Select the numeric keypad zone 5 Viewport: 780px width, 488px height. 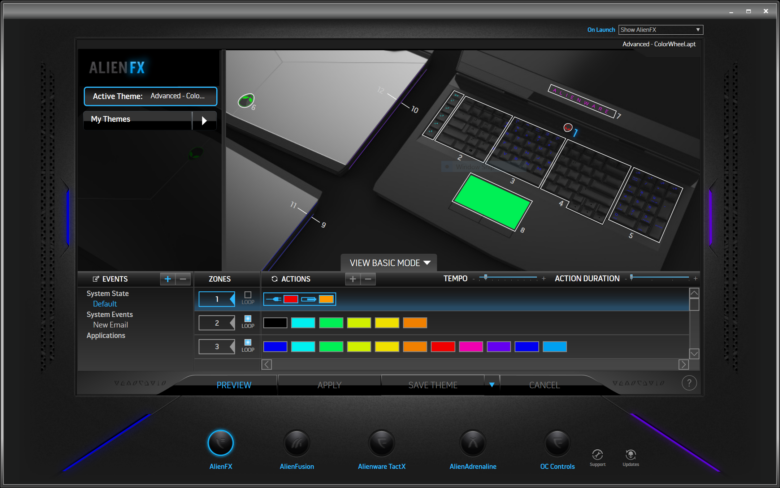click(646, 204)
